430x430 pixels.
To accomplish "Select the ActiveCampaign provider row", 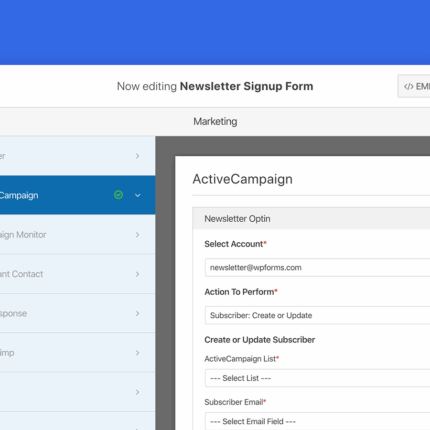I will click(x=77, y=195).
